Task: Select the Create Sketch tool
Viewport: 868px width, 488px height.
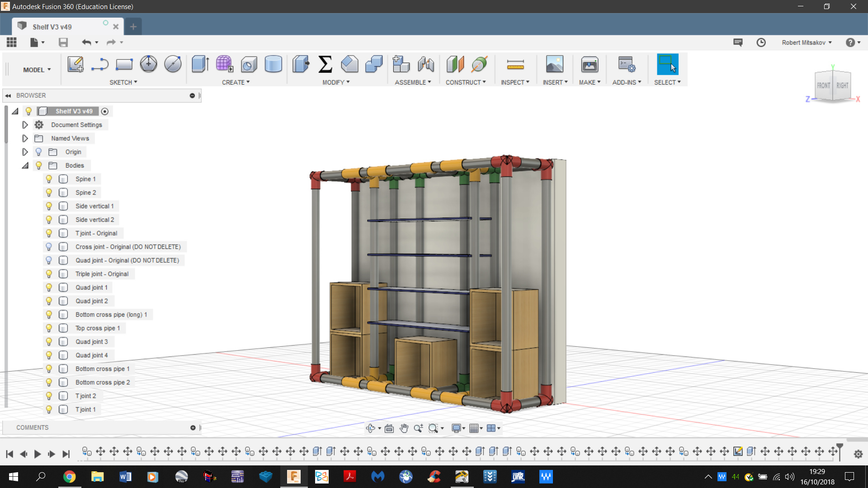Action: (75, 64)
